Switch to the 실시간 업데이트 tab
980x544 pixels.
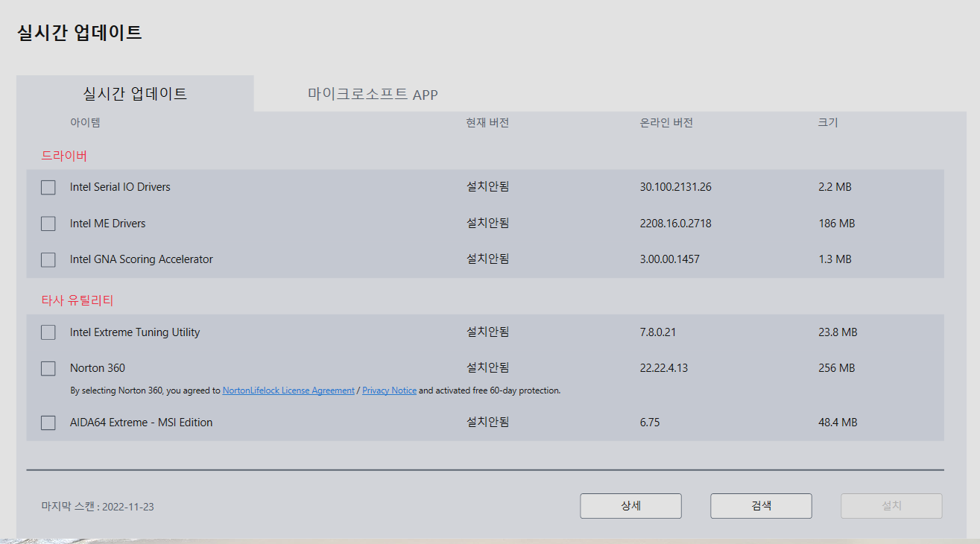[135, 94]
